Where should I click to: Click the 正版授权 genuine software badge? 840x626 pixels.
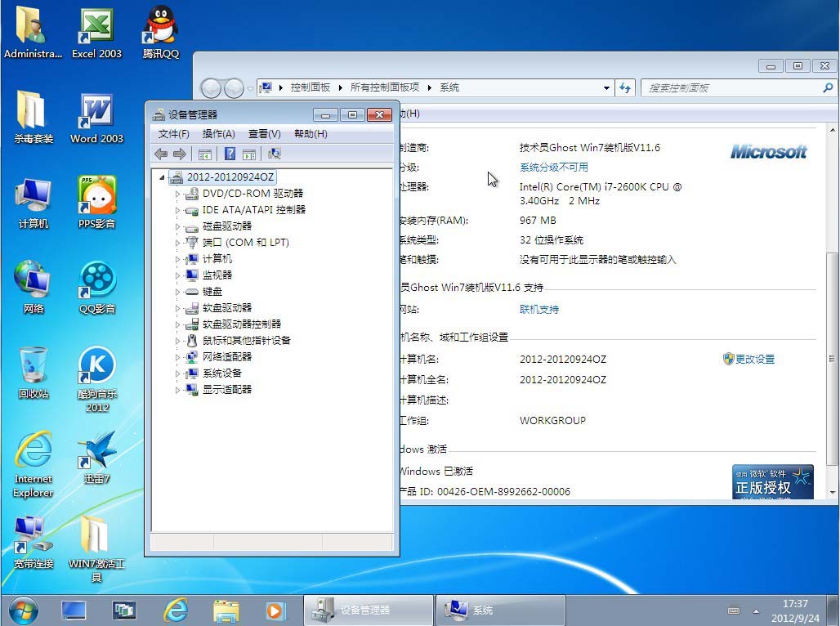pos(772,482)
